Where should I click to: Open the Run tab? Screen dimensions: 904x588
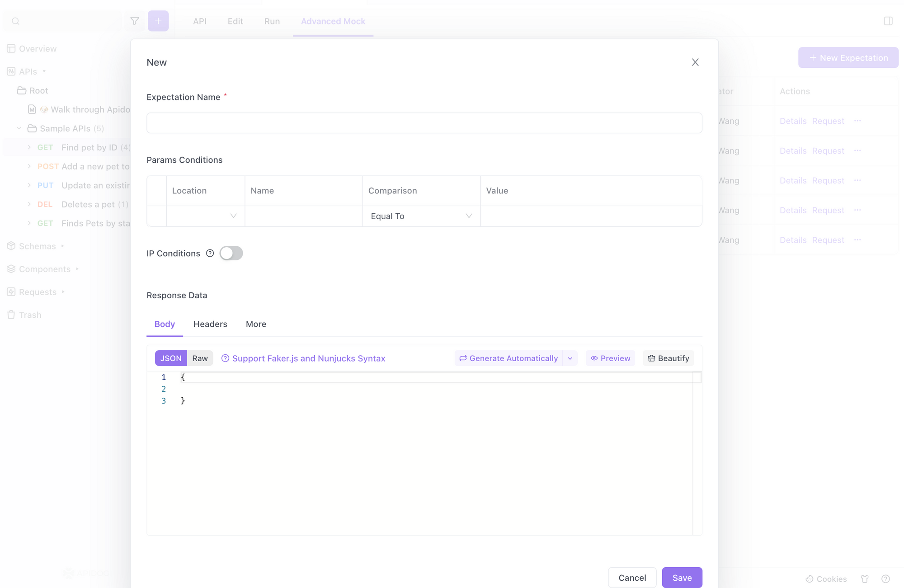272,21
